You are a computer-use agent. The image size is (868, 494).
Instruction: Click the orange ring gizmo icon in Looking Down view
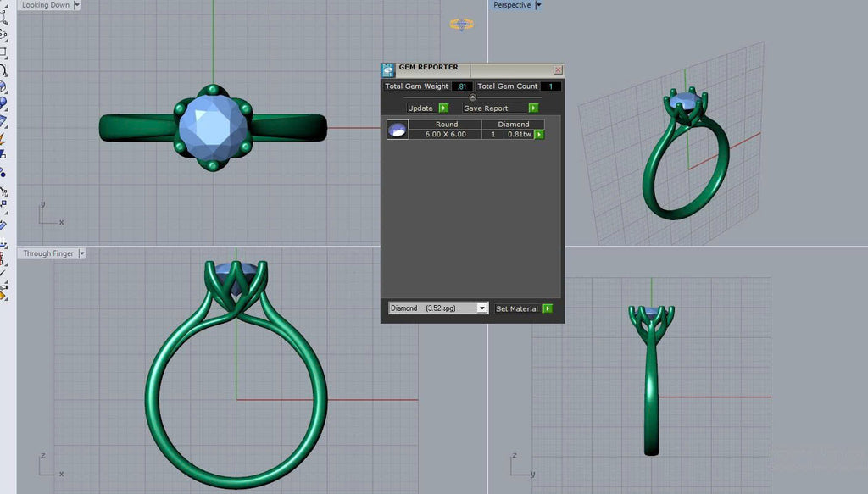(462, 25)
